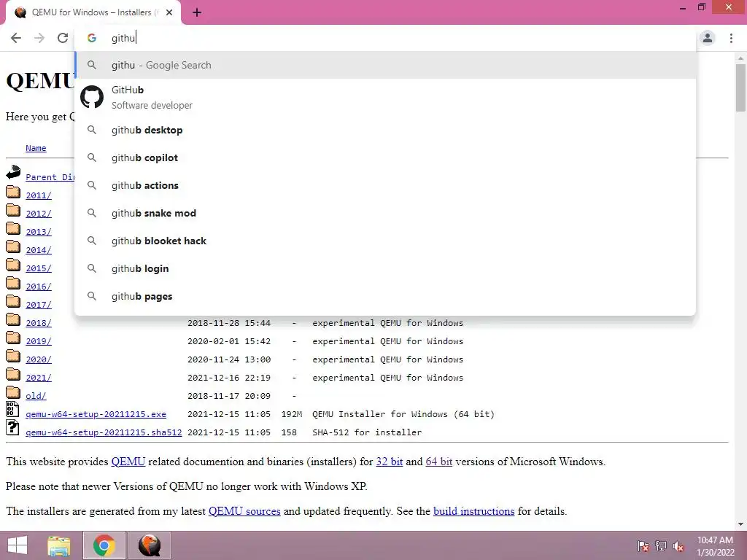The width and height of the screenshot is (747, 560).
Task: Follow the 'build instructions' link
Action: click(x=473, y=511)
